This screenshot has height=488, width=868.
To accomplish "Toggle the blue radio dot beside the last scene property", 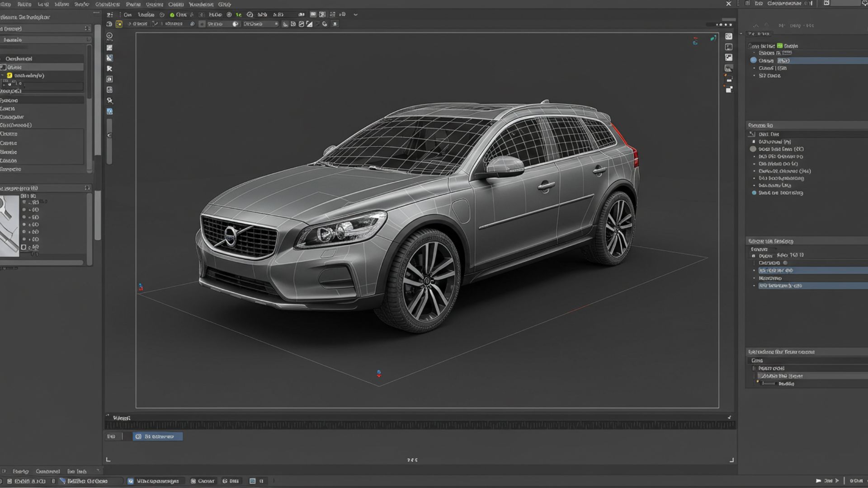I will [753, 193].
